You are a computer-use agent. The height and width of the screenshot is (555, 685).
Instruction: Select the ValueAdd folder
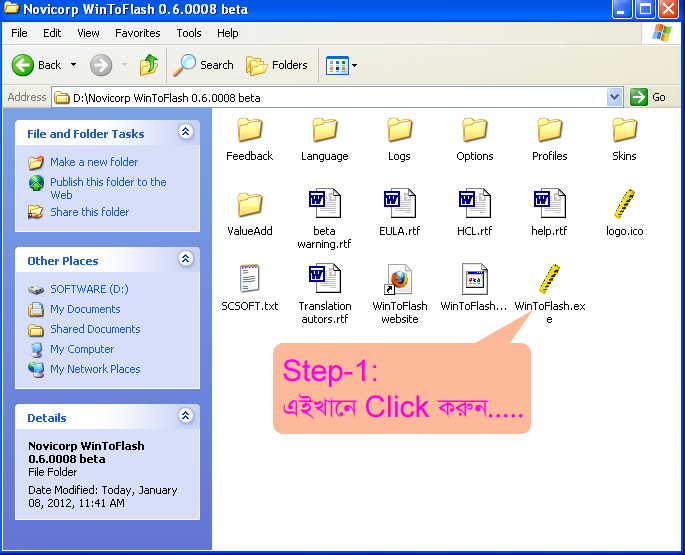(x=249, y=214)
